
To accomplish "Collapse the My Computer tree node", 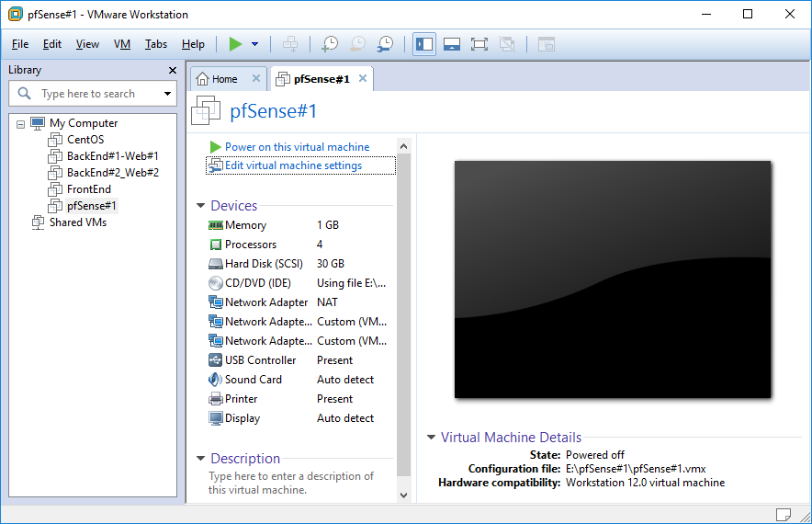I will pos(21,124).
